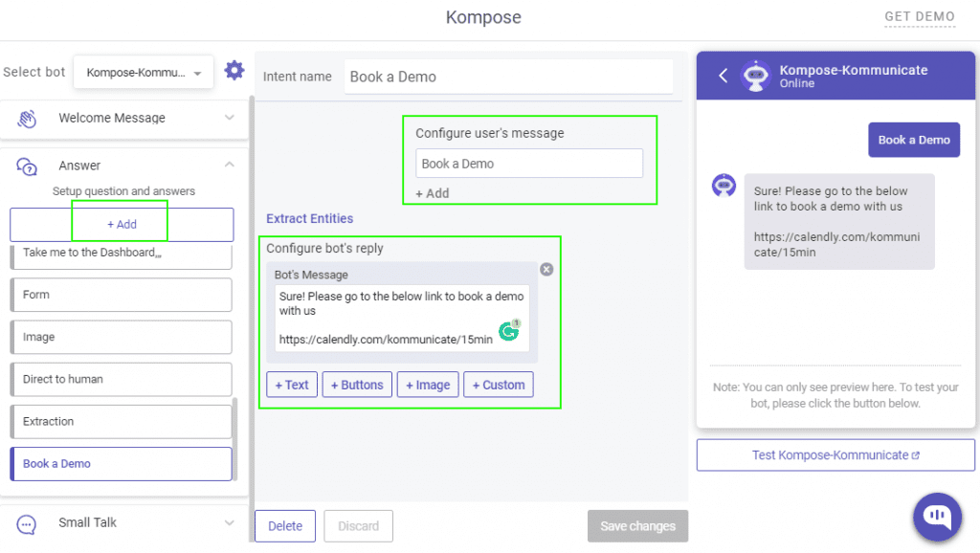This screenshot has height=553, width=980.
Task: Open Test Kompose-Kommunicate link
Action: (835, 455)
